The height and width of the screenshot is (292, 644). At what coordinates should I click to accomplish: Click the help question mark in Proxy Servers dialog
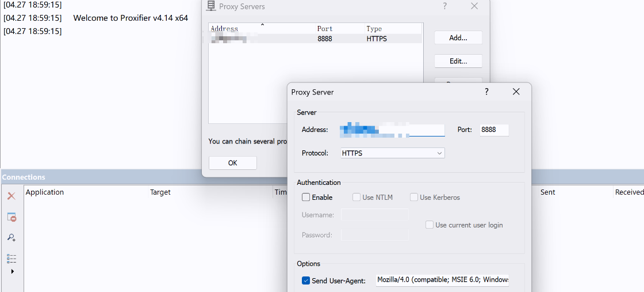(x=444, y=6)
